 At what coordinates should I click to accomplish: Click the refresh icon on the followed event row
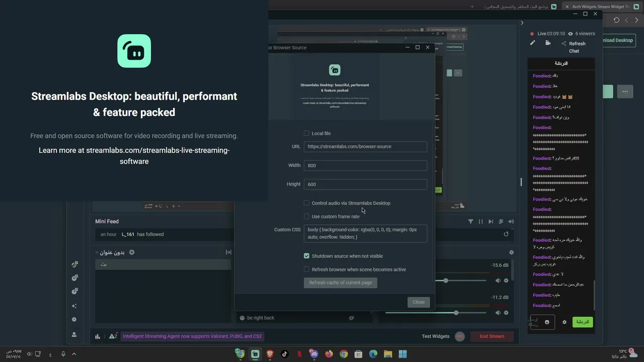[506, 234]
